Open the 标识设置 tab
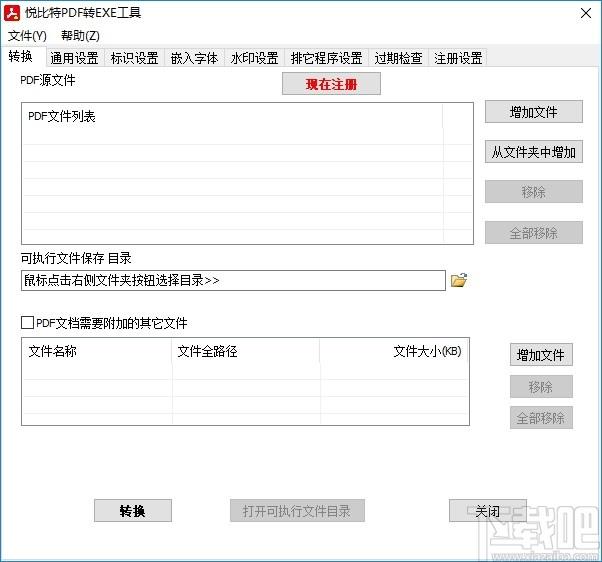 click(x=134, y=58)
